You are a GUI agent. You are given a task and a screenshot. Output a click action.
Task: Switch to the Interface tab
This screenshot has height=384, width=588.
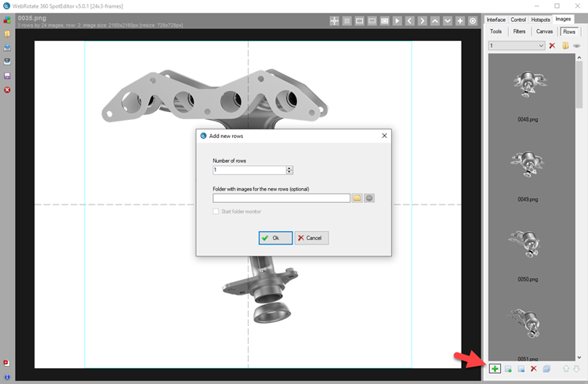click(x=495, y=20)
